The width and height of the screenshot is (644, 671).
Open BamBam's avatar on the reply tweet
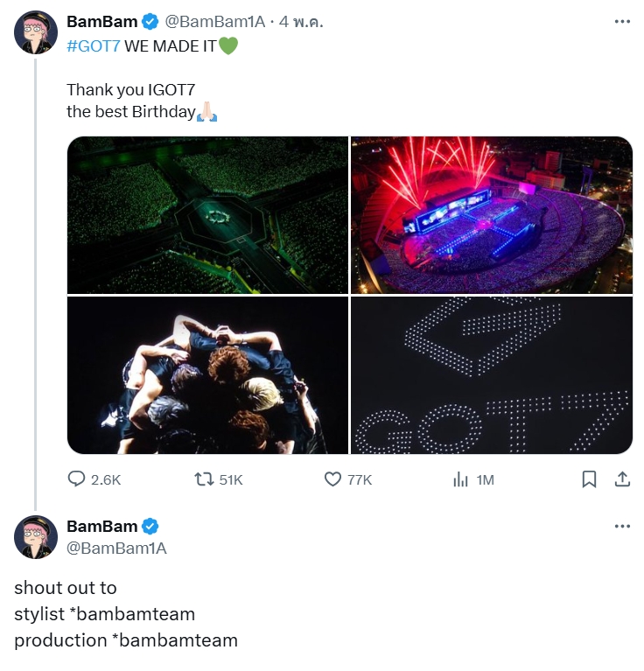coord(36,537)
